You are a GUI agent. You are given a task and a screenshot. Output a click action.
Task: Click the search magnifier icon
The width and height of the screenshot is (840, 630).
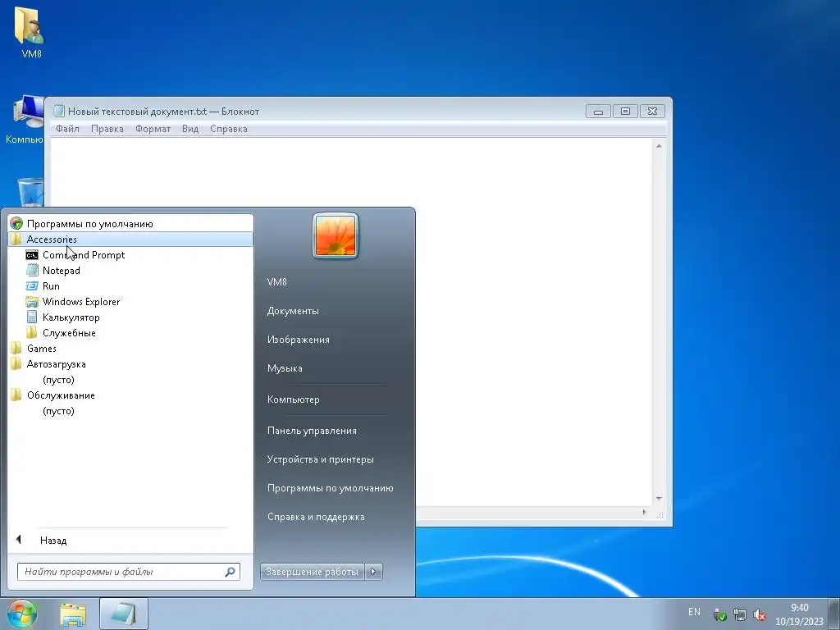230,572
